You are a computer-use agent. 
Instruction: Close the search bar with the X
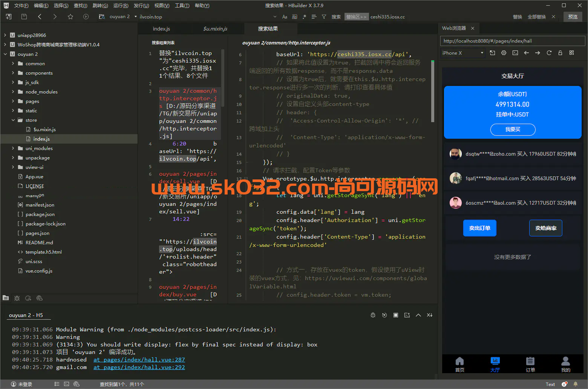(553, 17)
